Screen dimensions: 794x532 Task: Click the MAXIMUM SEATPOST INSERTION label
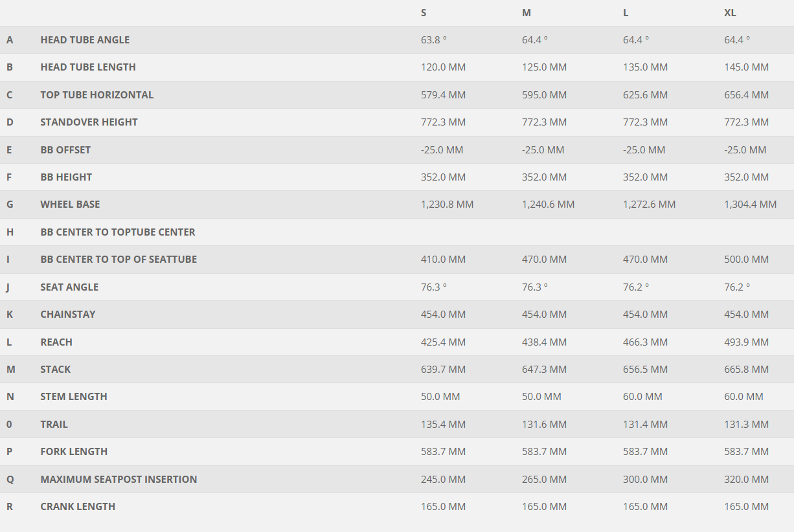click(119, 480)
